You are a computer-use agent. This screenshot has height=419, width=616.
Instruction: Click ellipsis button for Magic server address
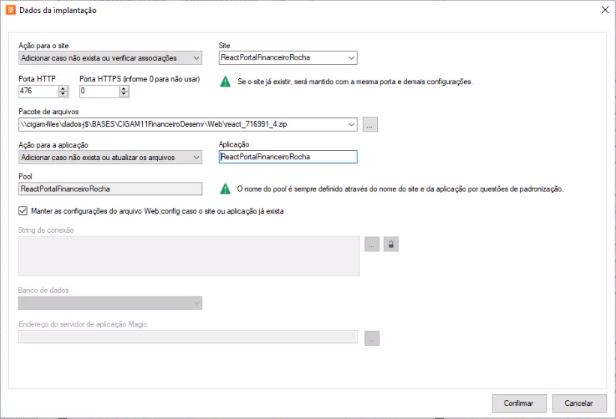point(372,338)
